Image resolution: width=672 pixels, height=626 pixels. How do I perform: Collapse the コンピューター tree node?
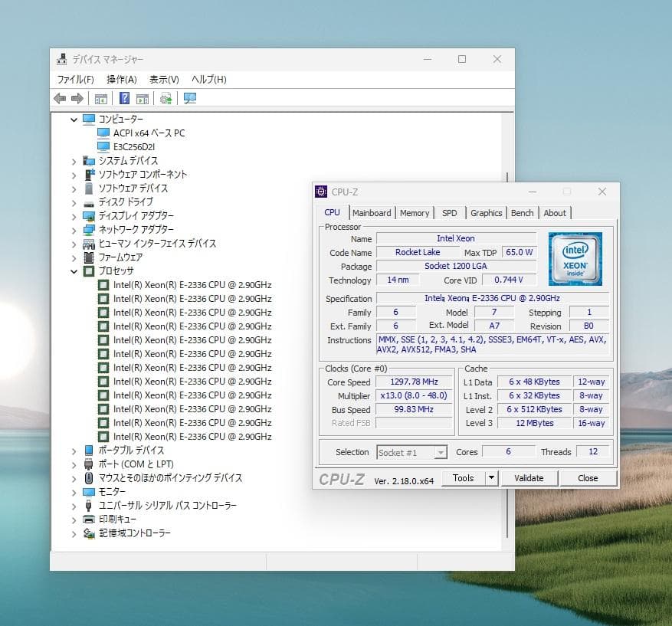74,120
